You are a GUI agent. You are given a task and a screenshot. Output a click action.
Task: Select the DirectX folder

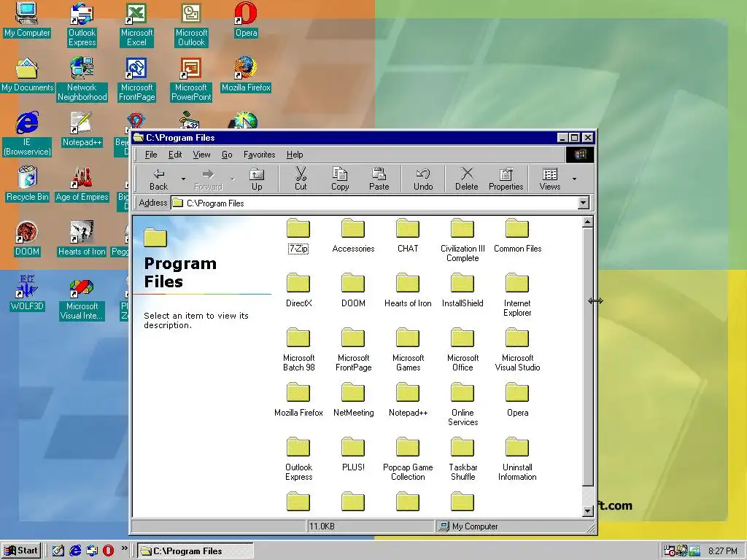tap(298, 290)
